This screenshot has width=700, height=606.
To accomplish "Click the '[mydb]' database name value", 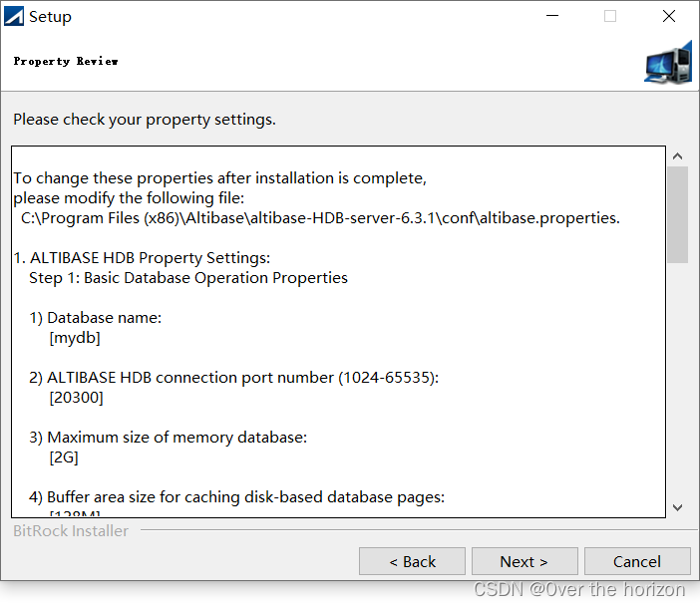I will (75, 338).
